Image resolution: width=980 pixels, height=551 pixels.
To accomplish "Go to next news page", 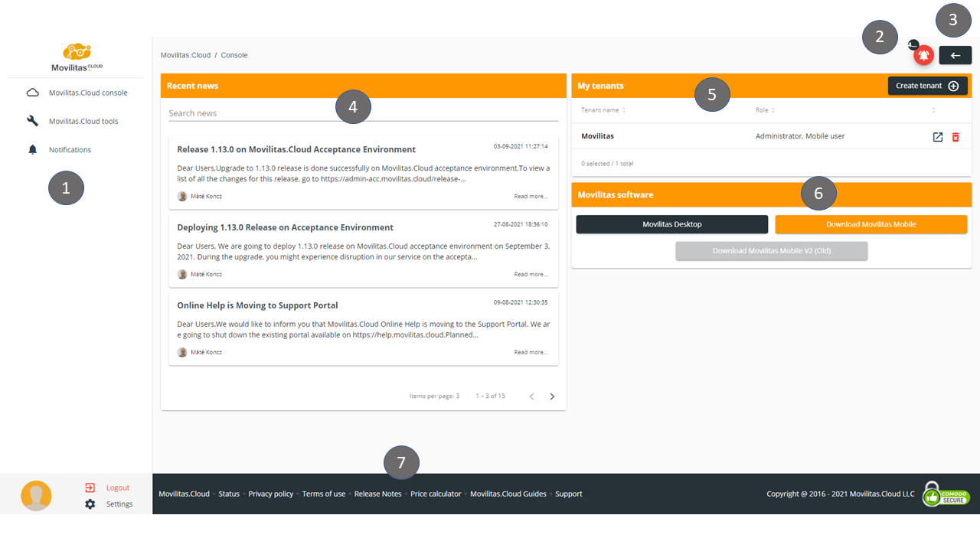I will [x=552, y=396].
